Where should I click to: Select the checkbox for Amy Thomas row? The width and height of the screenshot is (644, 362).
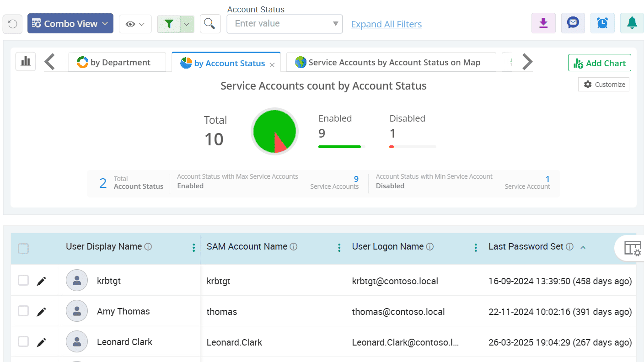pyautogui.click(x=23, y=311)
